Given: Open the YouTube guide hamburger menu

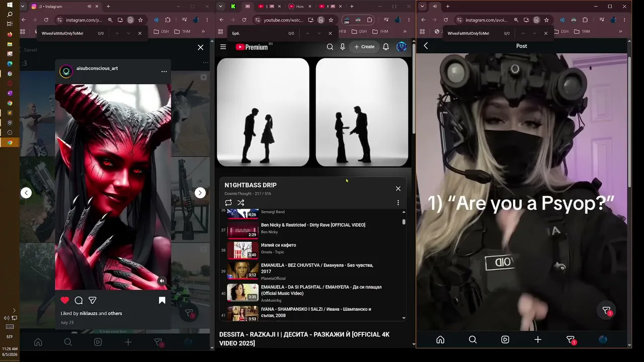Looking at the screenshot, I should 223,47.
